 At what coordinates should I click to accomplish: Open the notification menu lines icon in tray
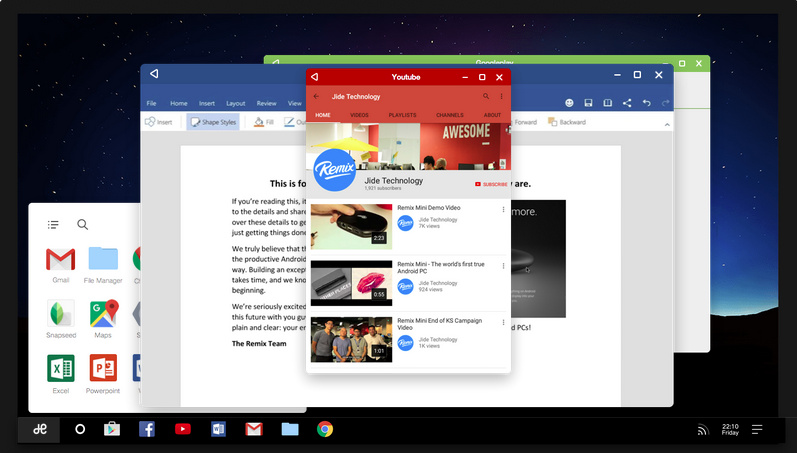point(757,430)
